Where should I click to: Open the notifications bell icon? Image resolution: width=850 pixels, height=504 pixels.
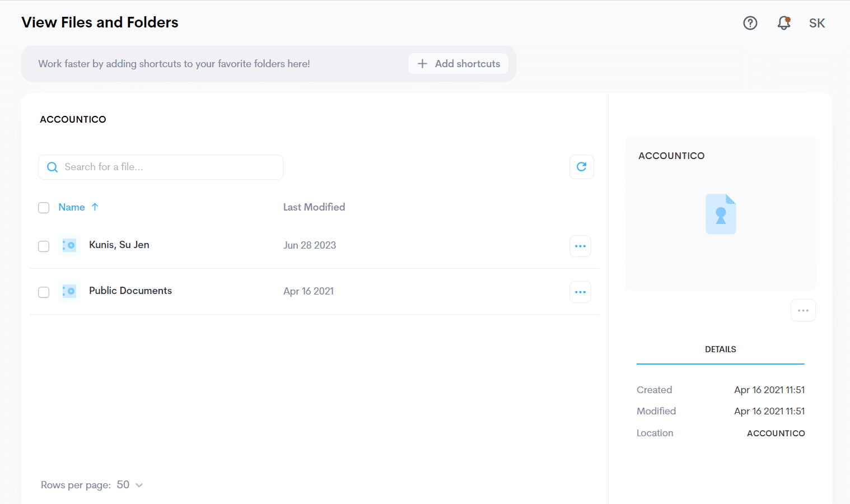(784, 23)
